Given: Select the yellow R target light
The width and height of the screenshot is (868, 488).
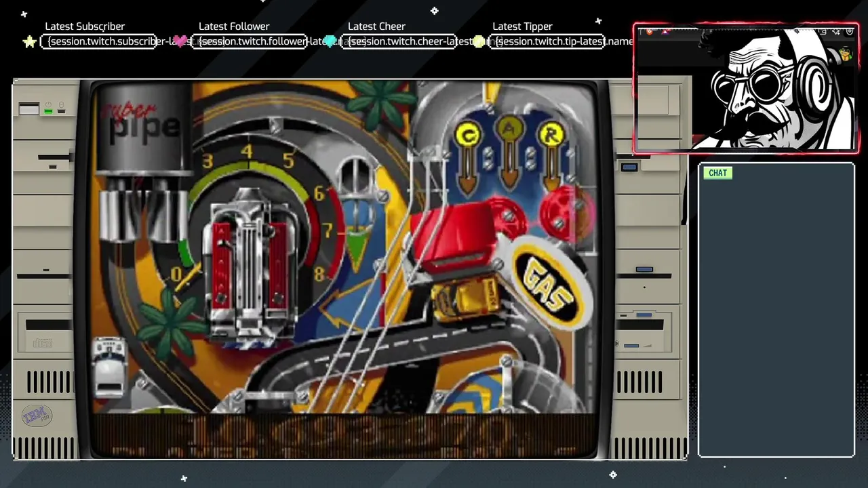Looking at the screenshot, I should click(x=551, y=135).
